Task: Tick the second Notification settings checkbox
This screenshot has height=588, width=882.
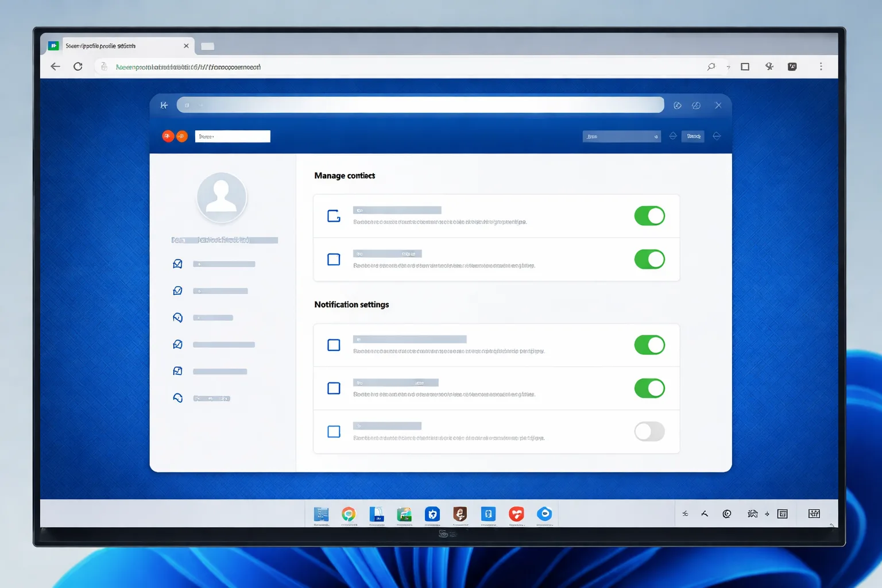Action: point(334,388)
